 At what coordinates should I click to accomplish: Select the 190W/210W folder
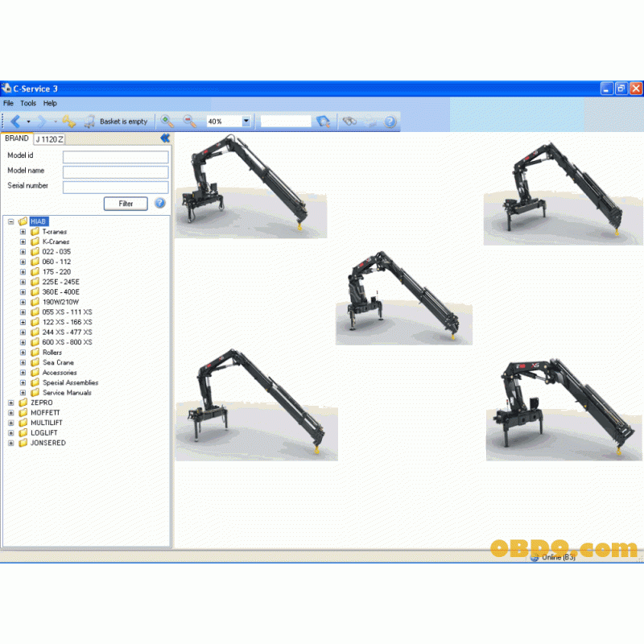(x=60, y=303)
